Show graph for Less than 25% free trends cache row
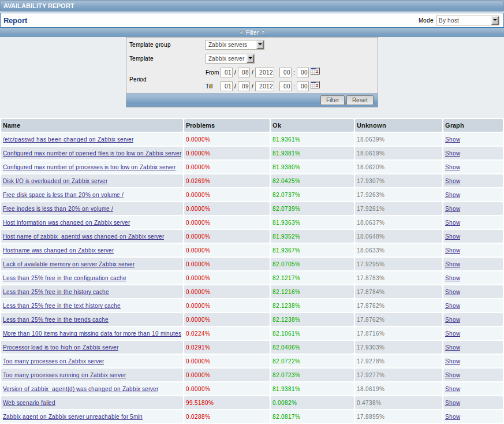Screen dimensions: 504x424 coord(453,319)
